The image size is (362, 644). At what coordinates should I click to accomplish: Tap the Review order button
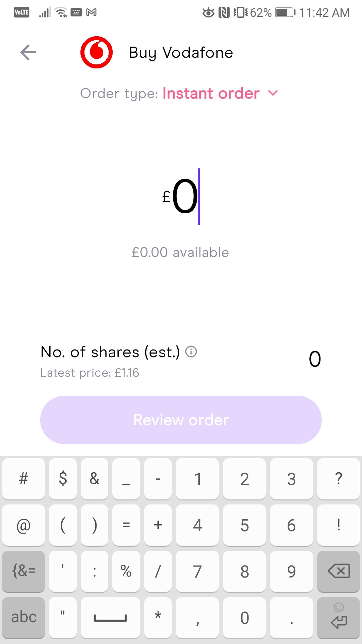point(181,420)
